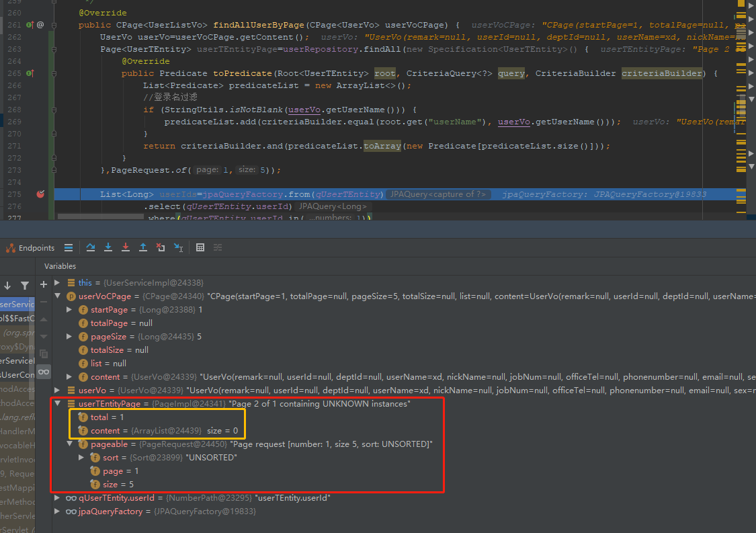756x533 pixels.
Task: Collapse the pageable field node
Action: [69, 444]
